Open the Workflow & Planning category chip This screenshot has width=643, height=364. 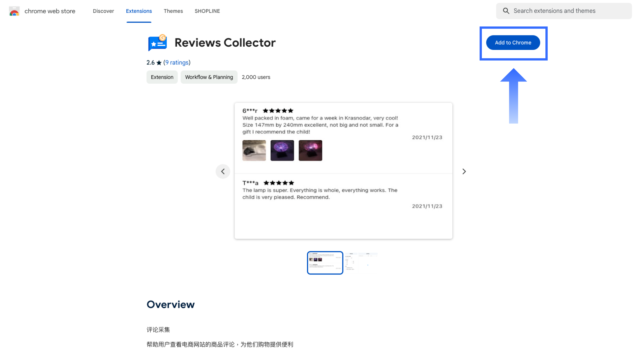coord(209,77)
